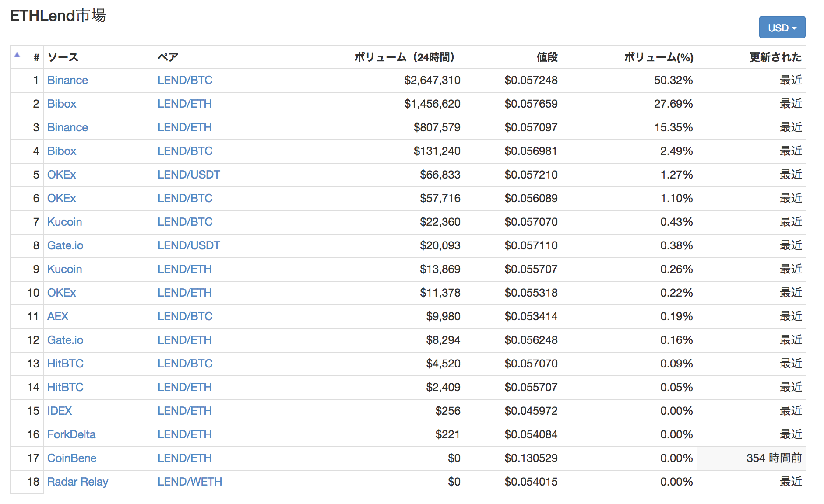The width and height of the screenshot is (824, 504).
Task: Open LEND/ETH pair in ForkDelta row
Action: (184, 434)
